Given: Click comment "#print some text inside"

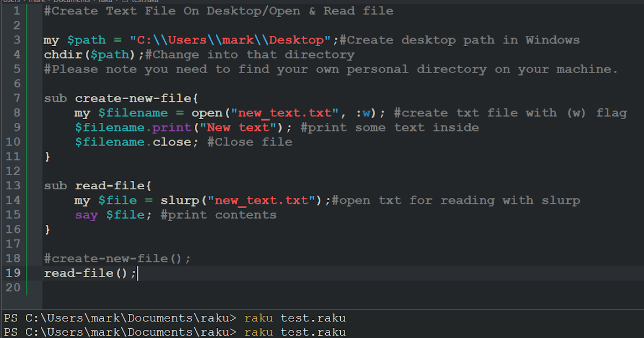Looking at the screenshot, I should point(390,127).
